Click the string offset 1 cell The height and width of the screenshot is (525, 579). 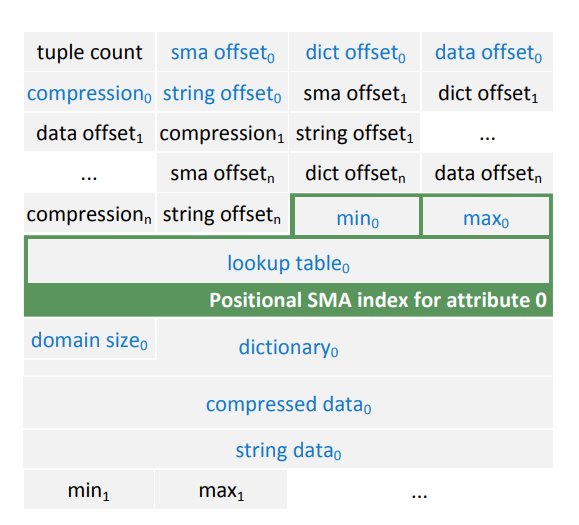click(355, 132)
